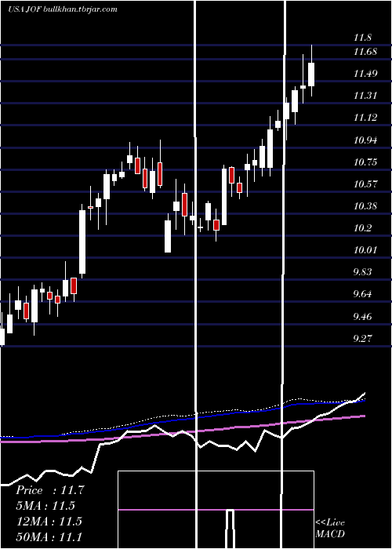
Task: Click the 9.83 price axis label
Action: click(x=363, y=272)
